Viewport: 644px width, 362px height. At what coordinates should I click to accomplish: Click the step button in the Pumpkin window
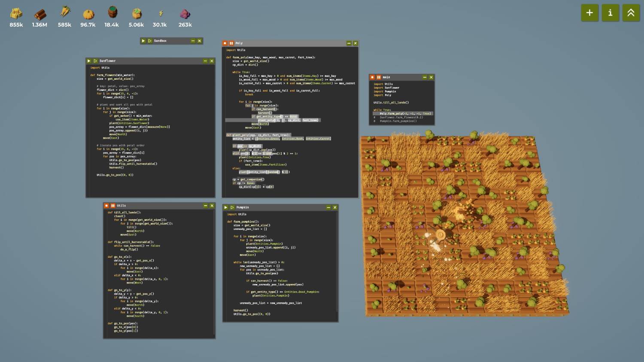point(232,208)
